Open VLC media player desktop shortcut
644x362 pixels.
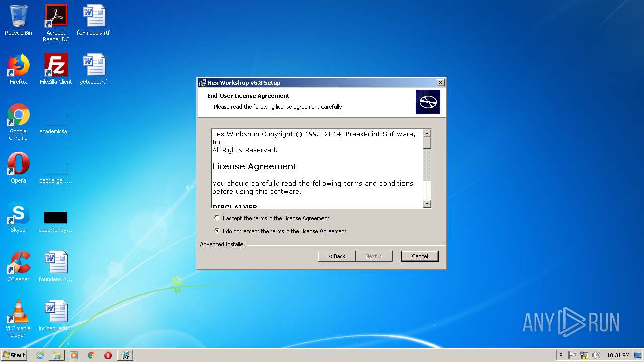pyautogui.click(x=18, y=319)
